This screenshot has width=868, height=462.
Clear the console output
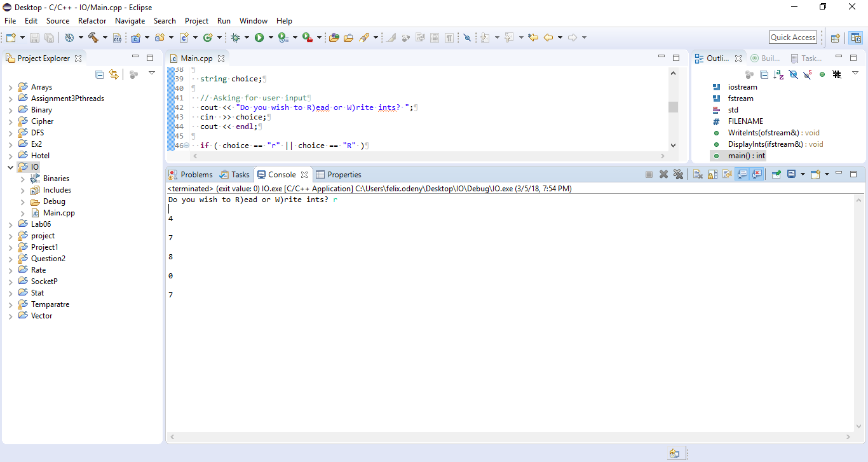(x=697, y=174)
